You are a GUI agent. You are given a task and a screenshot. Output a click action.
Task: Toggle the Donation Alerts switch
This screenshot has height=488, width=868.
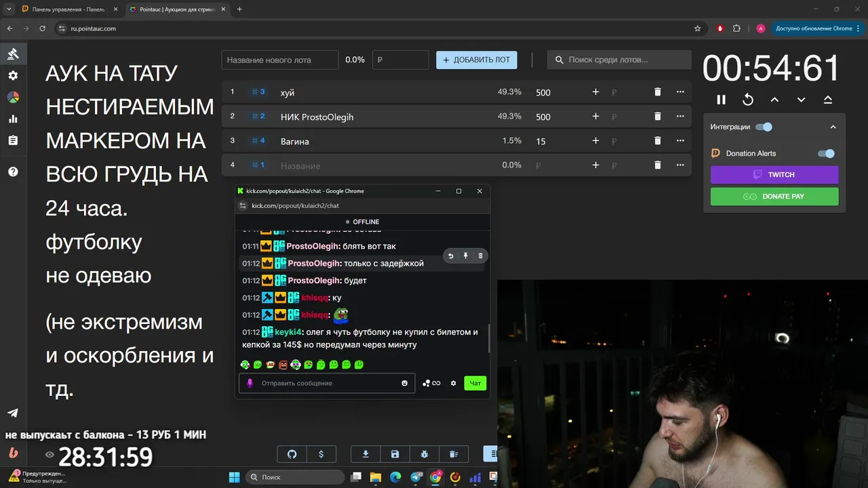click(x=826, y=153)
